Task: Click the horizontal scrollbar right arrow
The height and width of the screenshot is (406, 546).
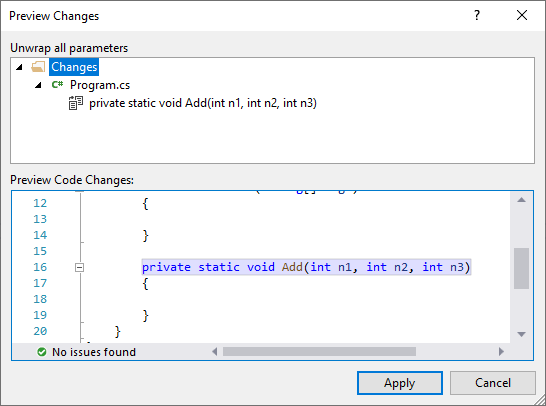Action: pyautogui.click(x=501, y=352)
